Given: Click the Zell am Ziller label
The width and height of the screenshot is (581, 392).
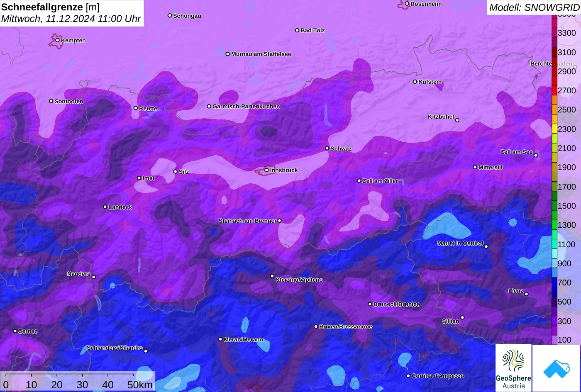Looking at the screenshot, I should [x=380, y=181].
